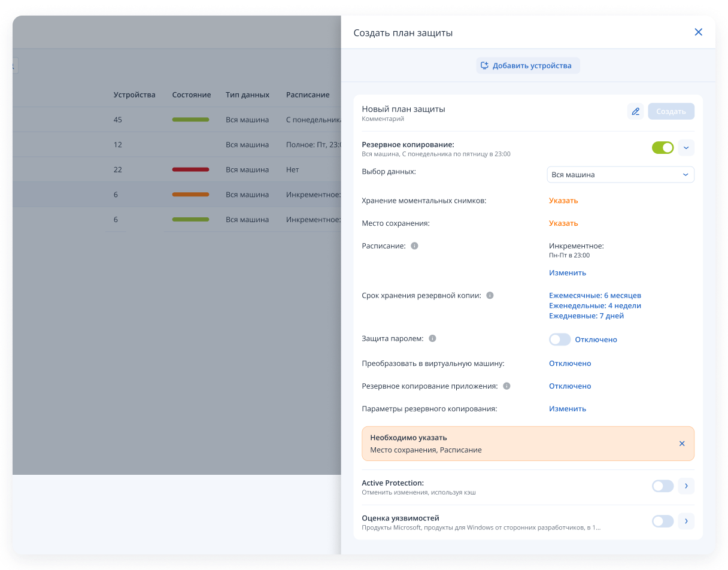Viewport: 728px width, 570px height.
Task: Click the table row with 45 devices
Action: tap(177, 120)
